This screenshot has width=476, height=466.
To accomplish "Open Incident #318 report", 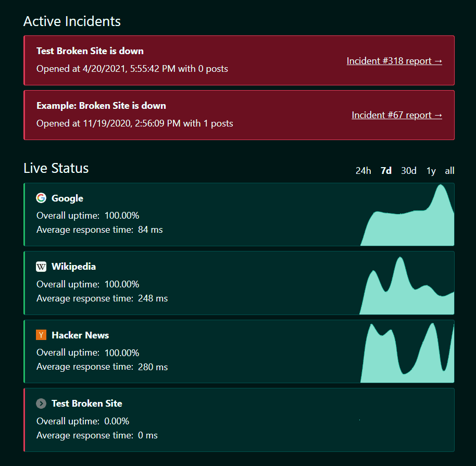I will [x=394, y=61].
